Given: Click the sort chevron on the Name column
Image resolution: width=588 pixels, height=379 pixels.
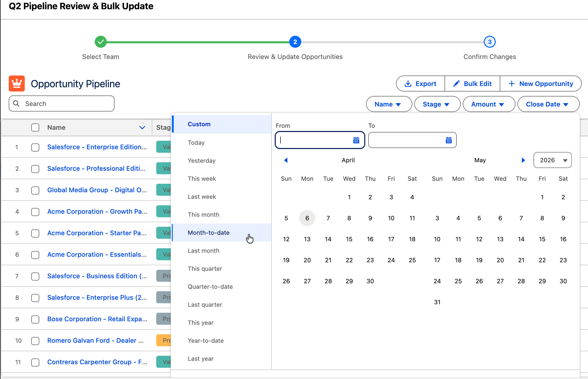Looking at the screenshot, I should 142,128.
